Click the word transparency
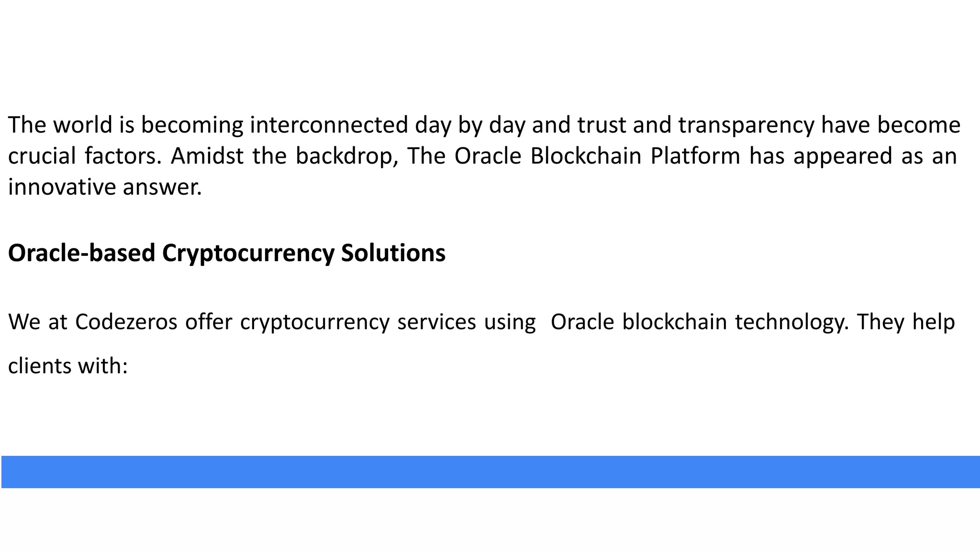The image size is (980, 551). pos(746,125)
